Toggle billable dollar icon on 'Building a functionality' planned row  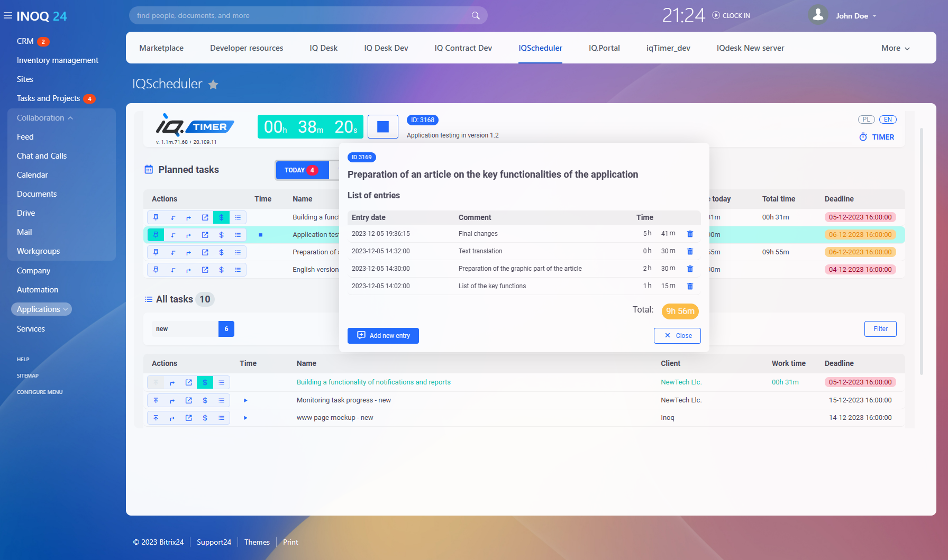[221, 217]
